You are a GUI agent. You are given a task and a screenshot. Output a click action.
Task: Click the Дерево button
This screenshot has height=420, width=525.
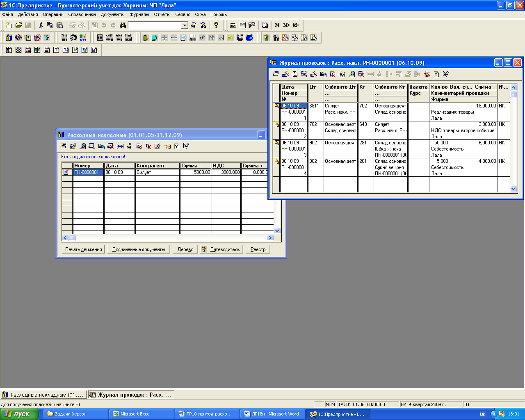coord(185,249)
